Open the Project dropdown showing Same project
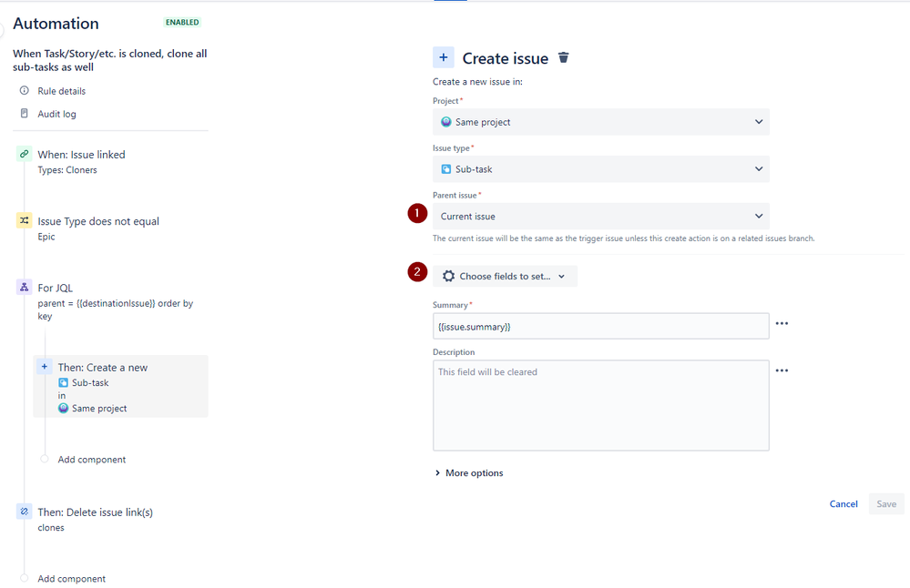 pyautogui.click(x=600, y=122)
